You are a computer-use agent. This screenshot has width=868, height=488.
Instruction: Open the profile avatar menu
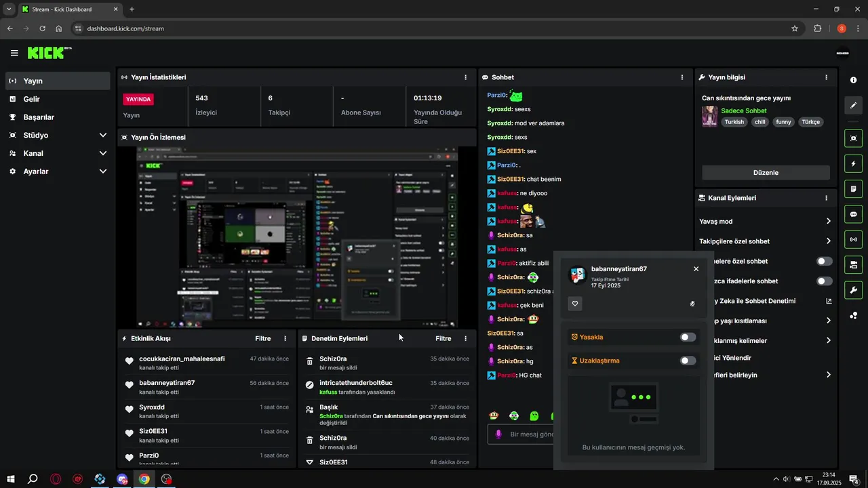tap(843, 53)
